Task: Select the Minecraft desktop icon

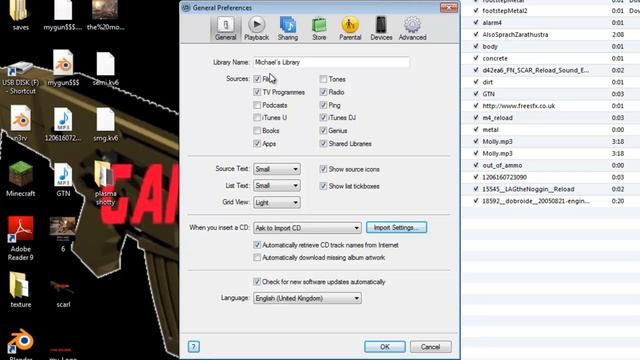Action: (x=20, y=179)
